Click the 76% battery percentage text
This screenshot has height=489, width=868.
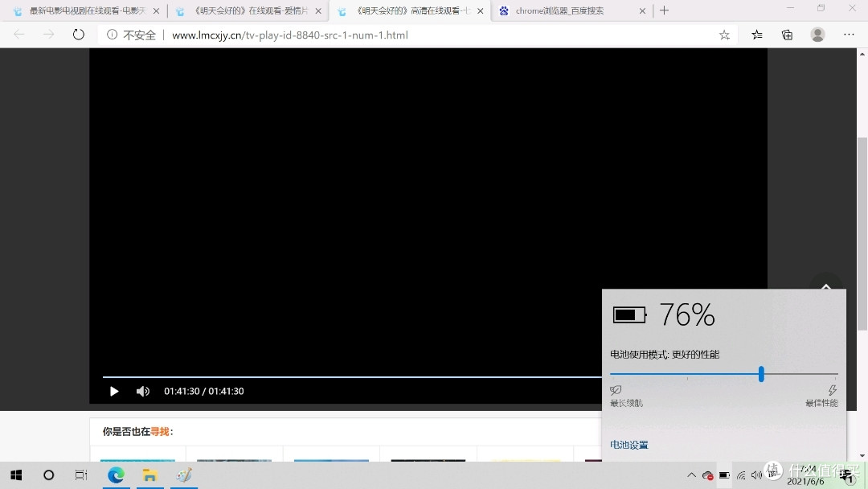687,314
